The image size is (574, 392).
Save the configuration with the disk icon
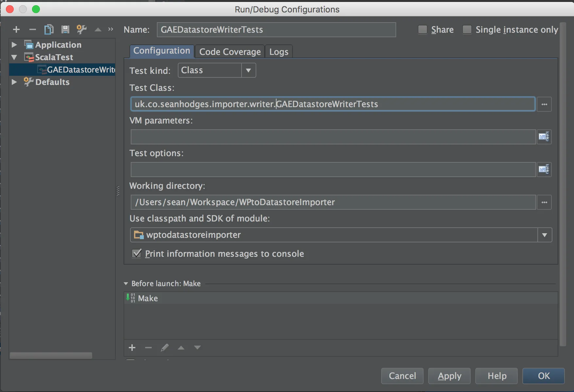coord(65,30)
